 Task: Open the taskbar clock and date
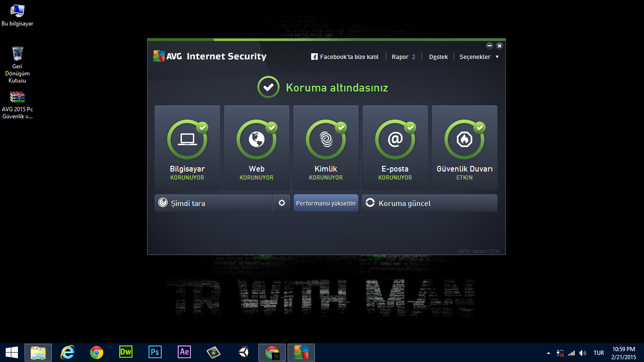coord(624,353)
